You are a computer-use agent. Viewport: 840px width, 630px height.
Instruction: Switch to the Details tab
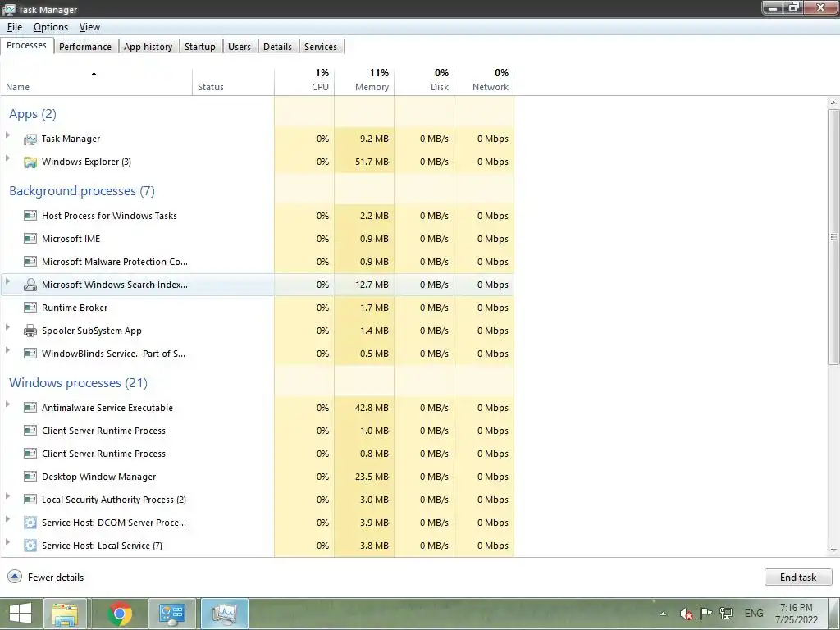click(x=277, y=47)
